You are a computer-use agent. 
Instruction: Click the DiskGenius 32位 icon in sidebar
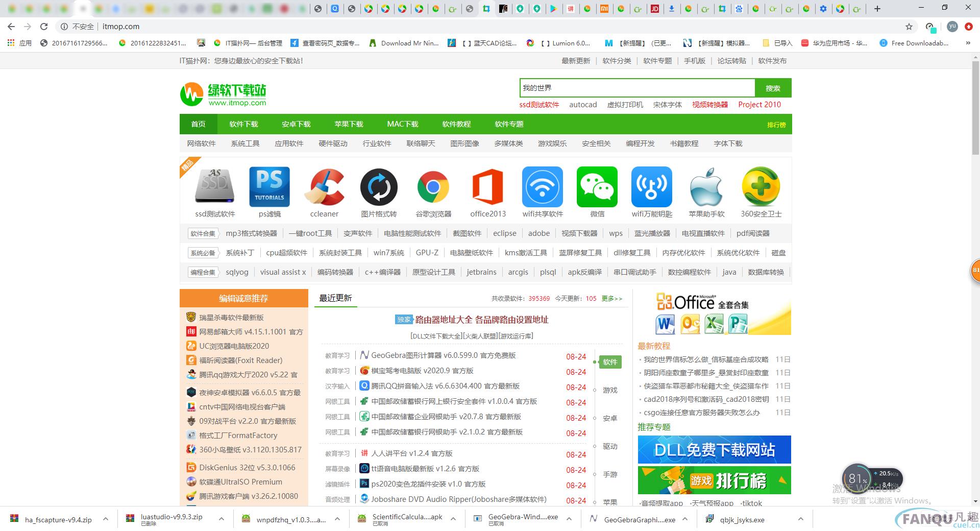(x=191, y=468)
